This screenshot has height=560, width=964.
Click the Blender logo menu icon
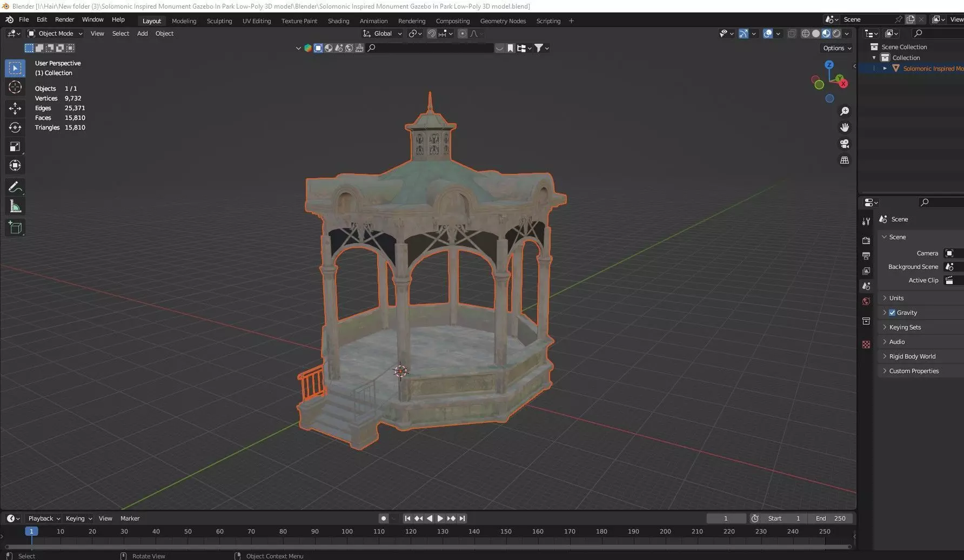(x=9, y=19)
